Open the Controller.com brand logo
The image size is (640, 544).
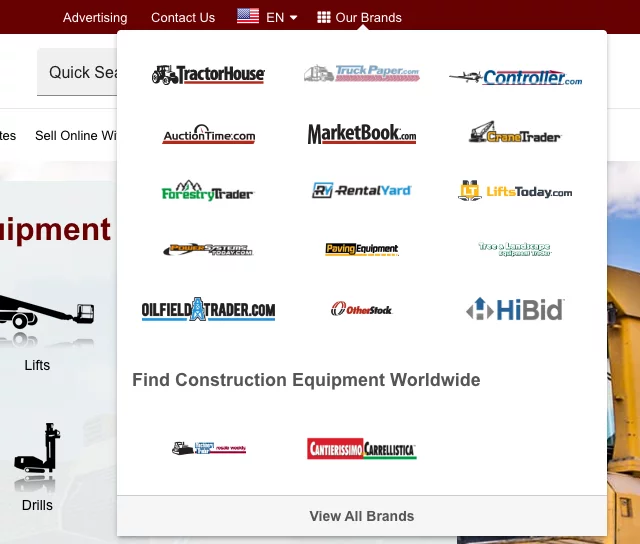coord(516,77)
